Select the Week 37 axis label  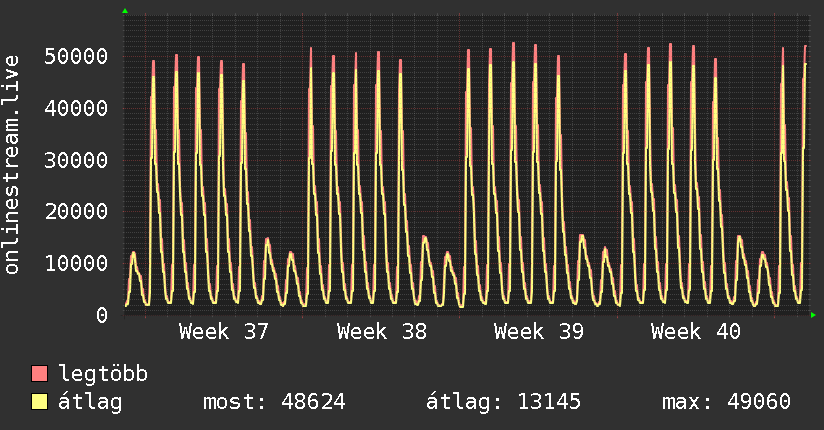tap(224, 332)
